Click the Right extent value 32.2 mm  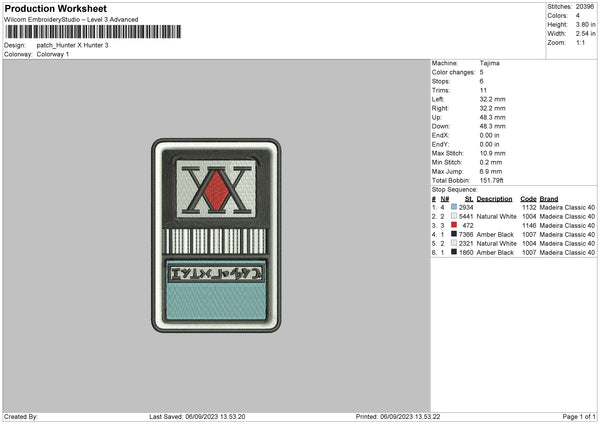click(x=492, y=108)
